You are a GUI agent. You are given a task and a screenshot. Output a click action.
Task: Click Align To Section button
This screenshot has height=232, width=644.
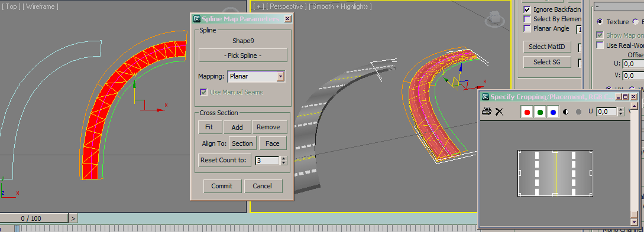tap(242, 143)
